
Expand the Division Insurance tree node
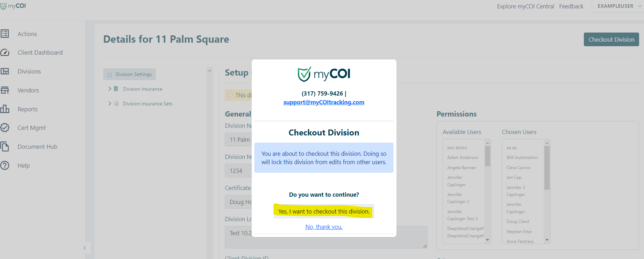point(110,89)
